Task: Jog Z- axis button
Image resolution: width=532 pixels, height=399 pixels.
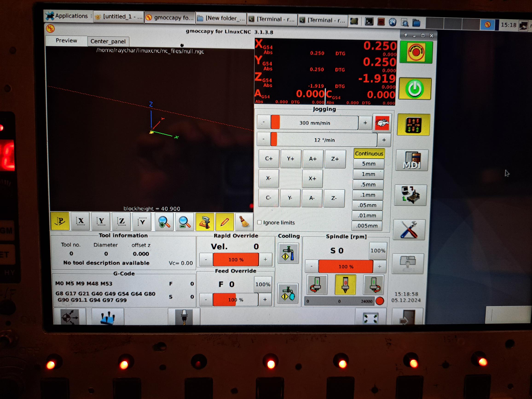Action: click(334, 198)
